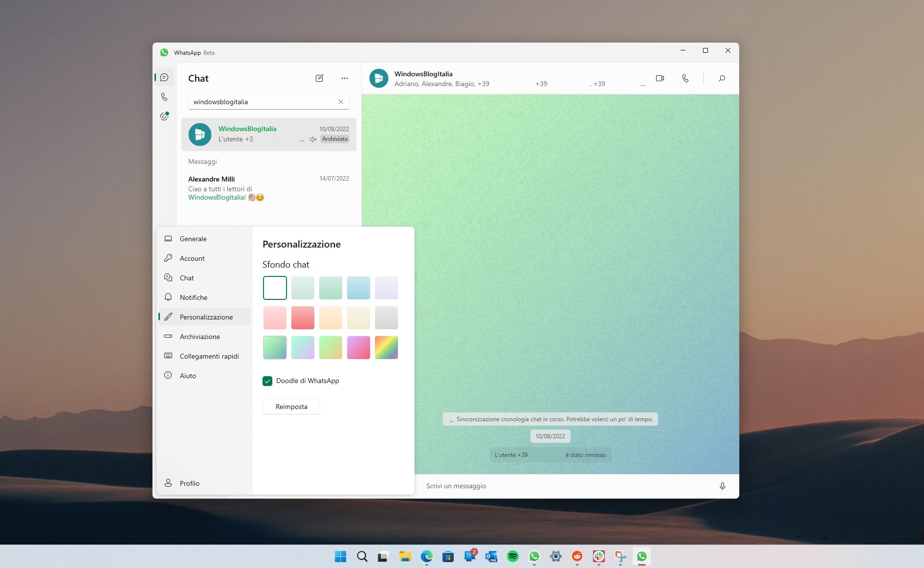The height and width of the screenshot is (568, 924).
Task: Open taskbar Search
Action: click(x=362, y=556)
